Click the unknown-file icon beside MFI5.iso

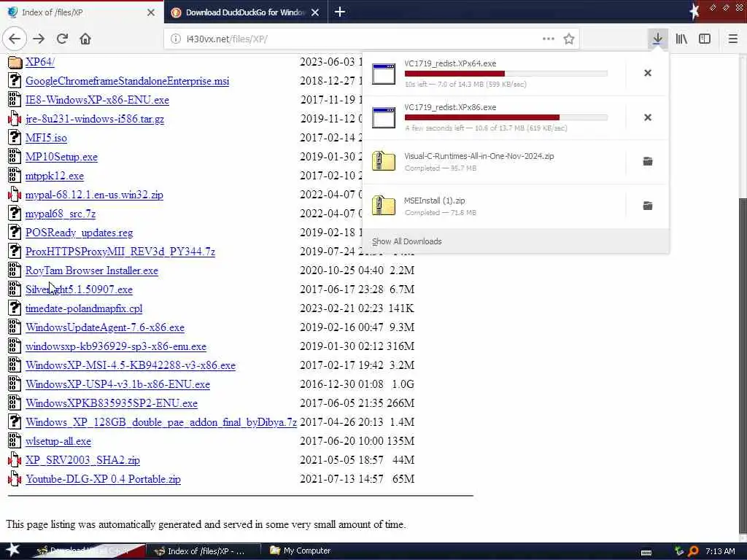(15, 138)
